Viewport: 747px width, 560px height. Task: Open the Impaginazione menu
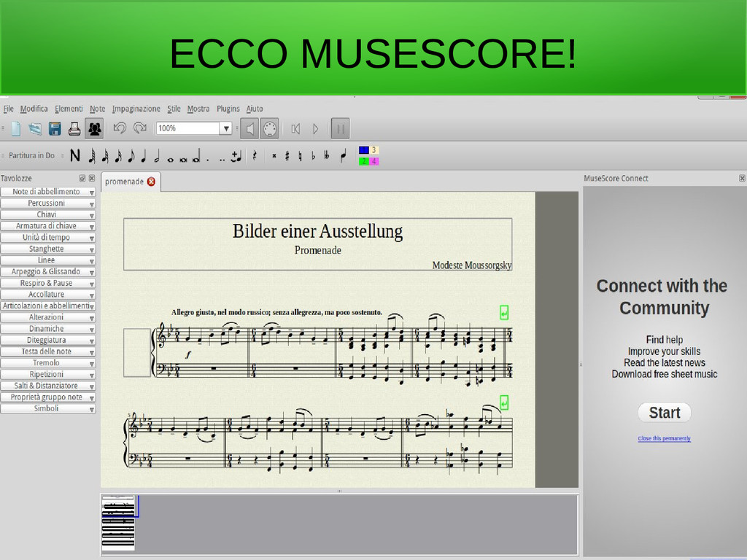136,109
